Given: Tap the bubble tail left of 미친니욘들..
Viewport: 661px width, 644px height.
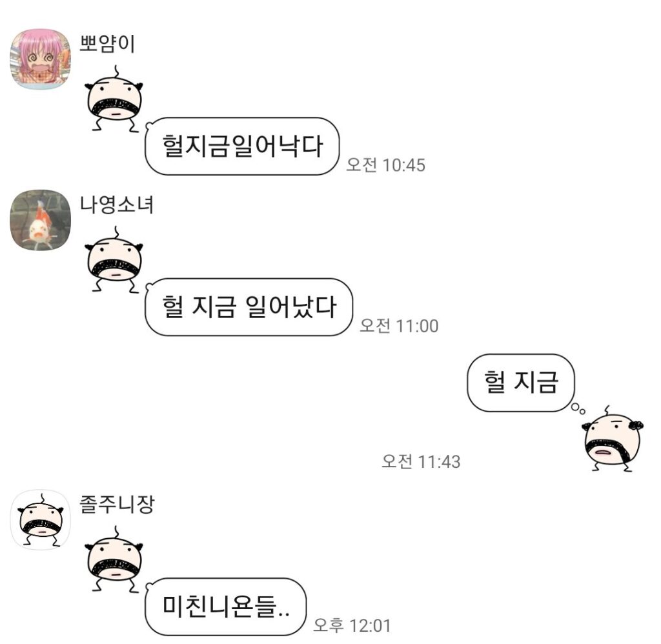Looking at the screenshot, I should (148, 586).
